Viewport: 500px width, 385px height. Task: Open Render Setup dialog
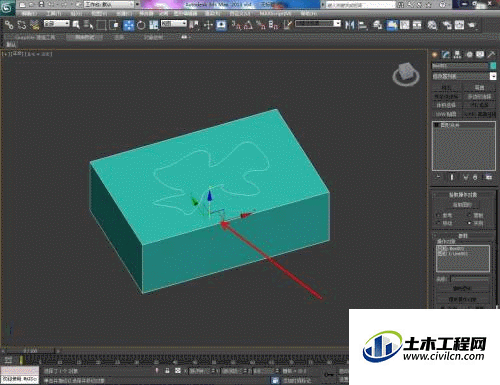click(x=447, y=25)
